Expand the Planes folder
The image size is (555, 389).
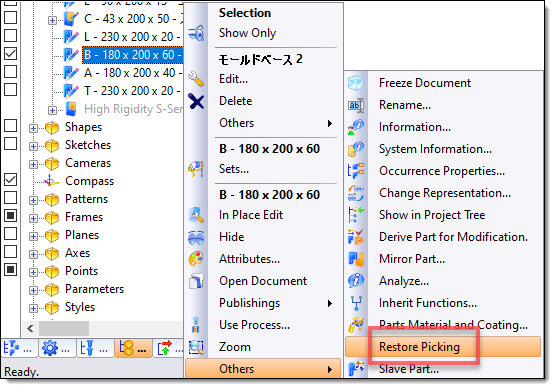click(33, 236)
